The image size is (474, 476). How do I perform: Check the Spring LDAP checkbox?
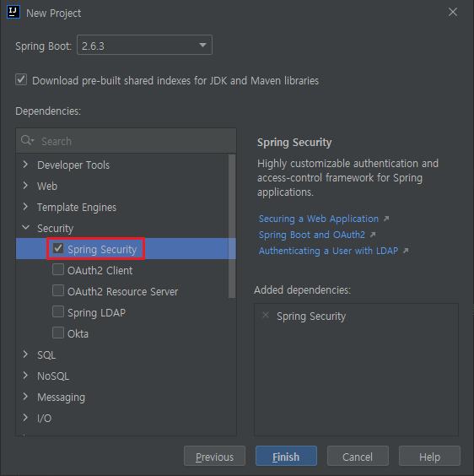pyautogui.click(x=58, y=311)
